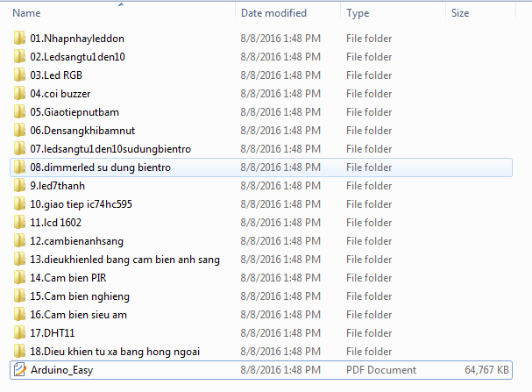
Task: Select the 12.cambienanhsang folder name
Action: click(76, 241)
